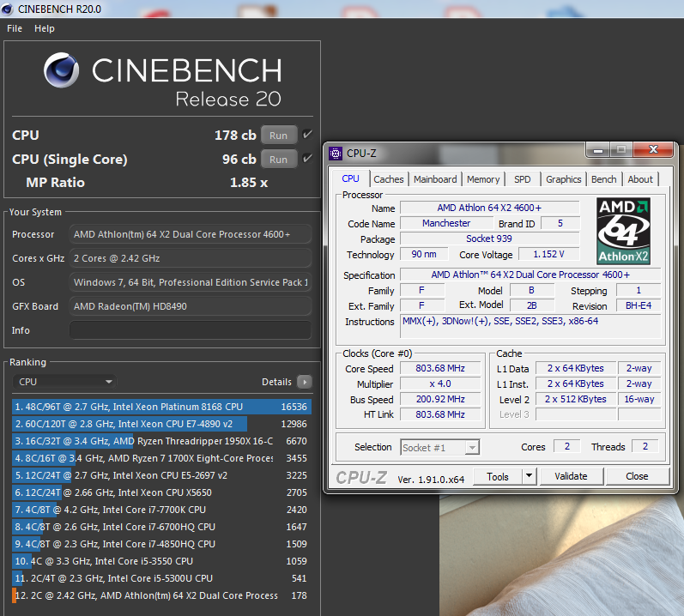Click the Core Voltage value 1.152 V
684x616 pixels.
(x=548, y=254)
